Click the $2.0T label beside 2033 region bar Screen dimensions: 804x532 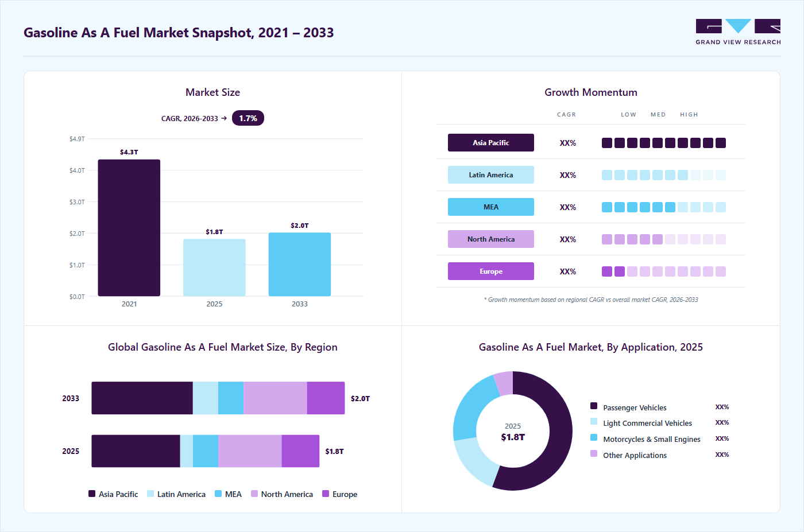pos(361,398)
